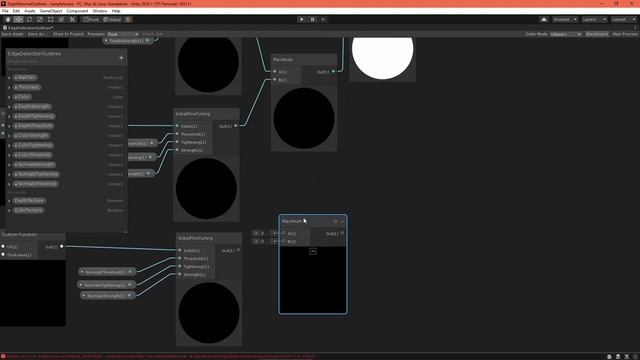
Task: Step one frame forward
Action: click(x=323, y=20)
